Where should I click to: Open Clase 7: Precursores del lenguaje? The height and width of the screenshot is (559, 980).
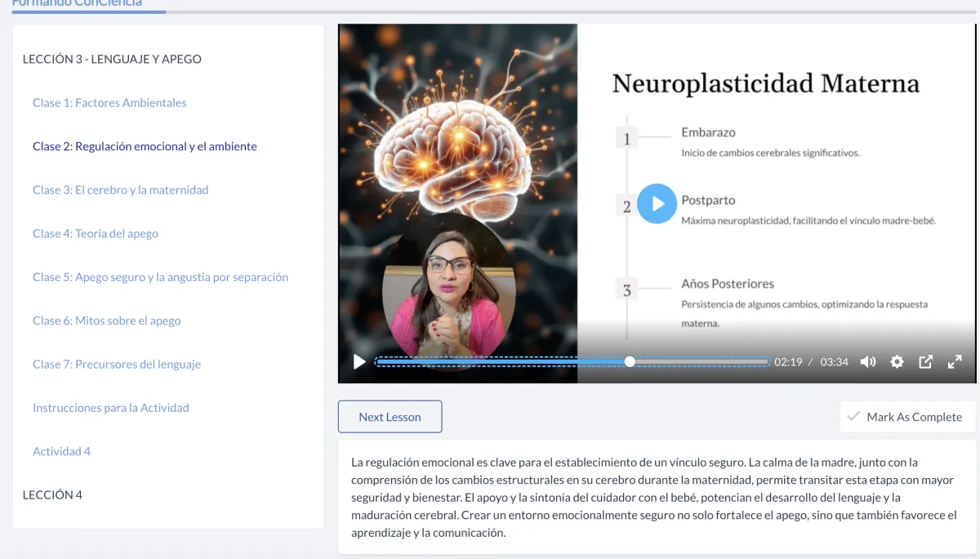(117, 364)
